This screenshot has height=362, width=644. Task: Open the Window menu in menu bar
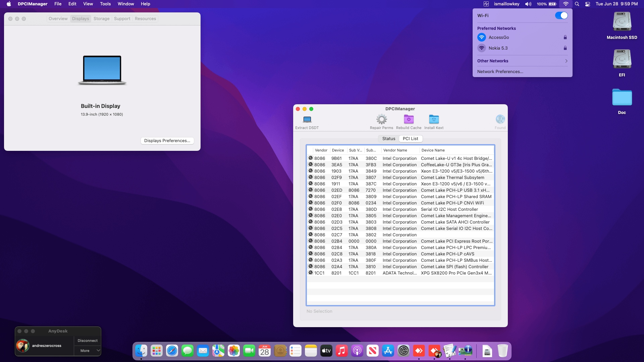(126, 4)
